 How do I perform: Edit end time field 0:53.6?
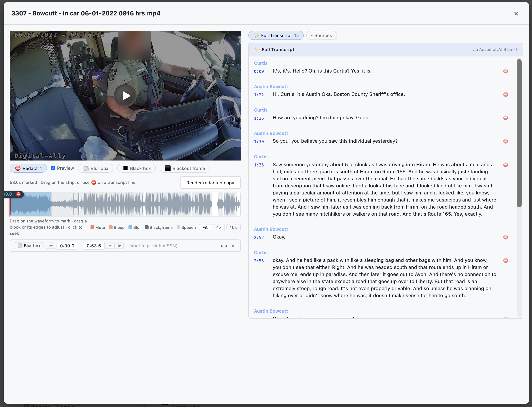94,246
